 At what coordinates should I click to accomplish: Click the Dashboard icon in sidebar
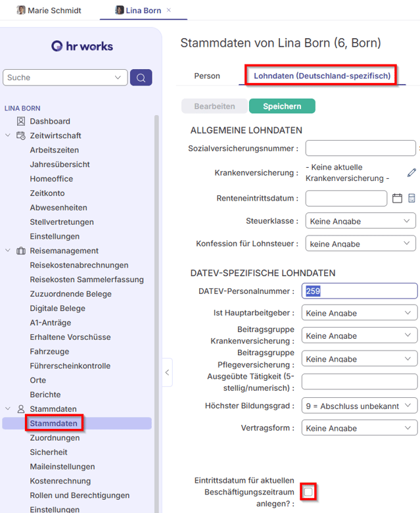[x=21, y=121]
